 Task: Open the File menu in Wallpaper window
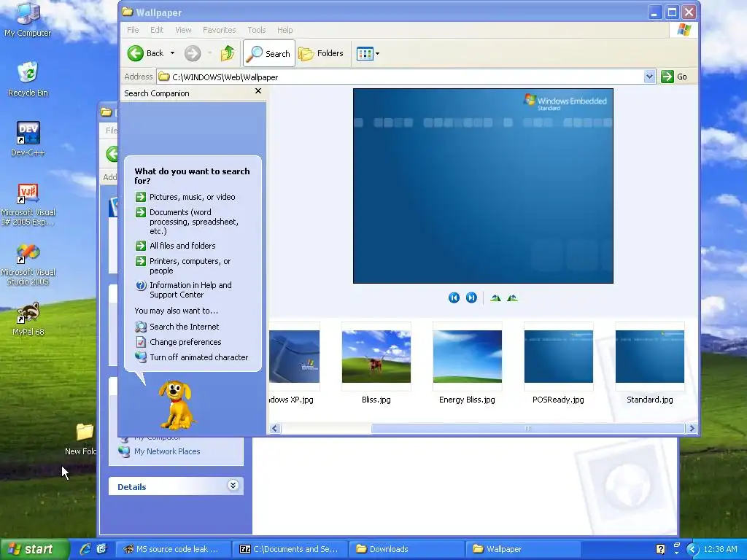click(133, 30)
